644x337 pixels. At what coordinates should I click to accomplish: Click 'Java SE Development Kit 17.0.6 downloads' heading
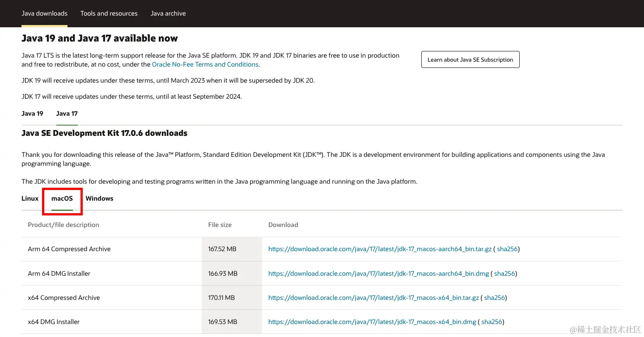104,133
